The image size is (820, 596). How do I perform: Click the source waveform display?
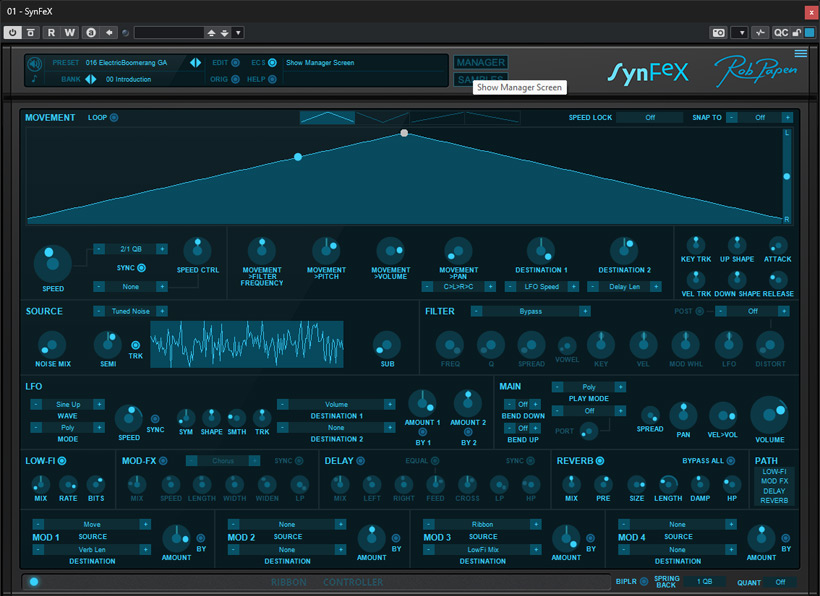247,344
